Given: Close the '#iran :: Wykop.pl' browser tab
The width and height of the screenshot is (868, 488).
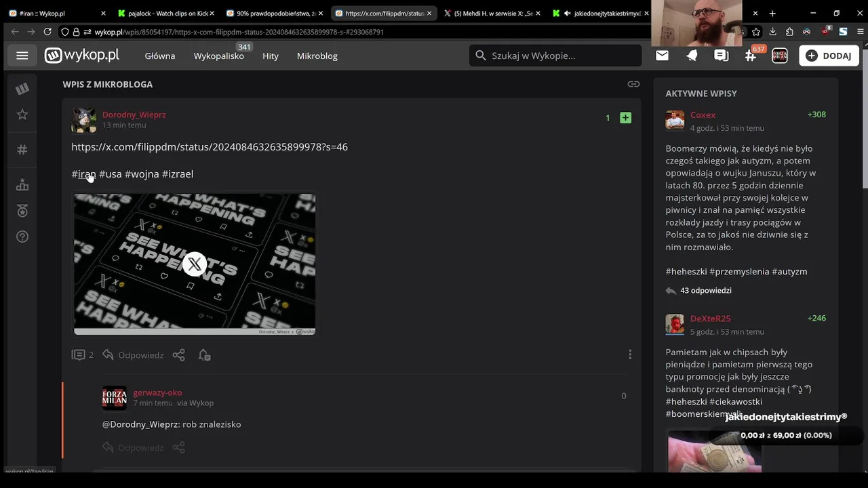Looking at the screenshot, I should coord(103,13).
